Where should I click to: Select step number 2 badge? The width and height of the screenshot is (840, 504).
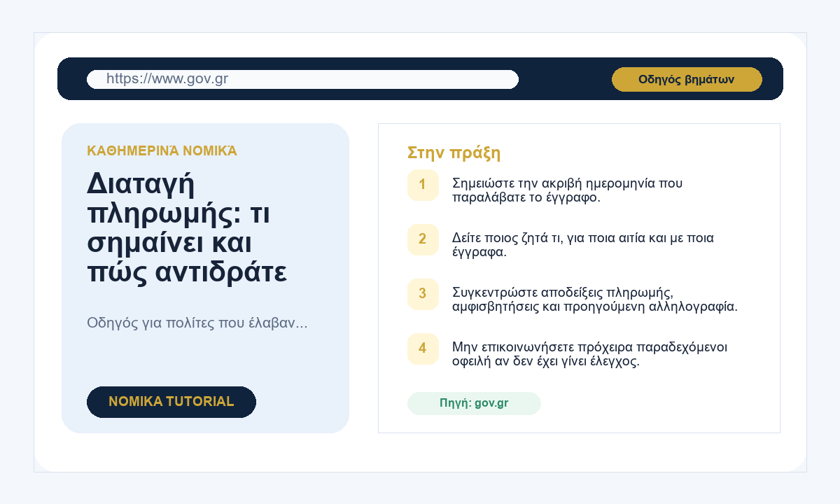[423, 240]
